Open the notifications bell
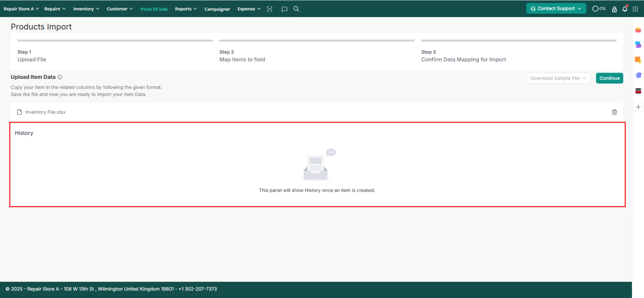Viewport: 644px width, 298px height. [625, 9]
